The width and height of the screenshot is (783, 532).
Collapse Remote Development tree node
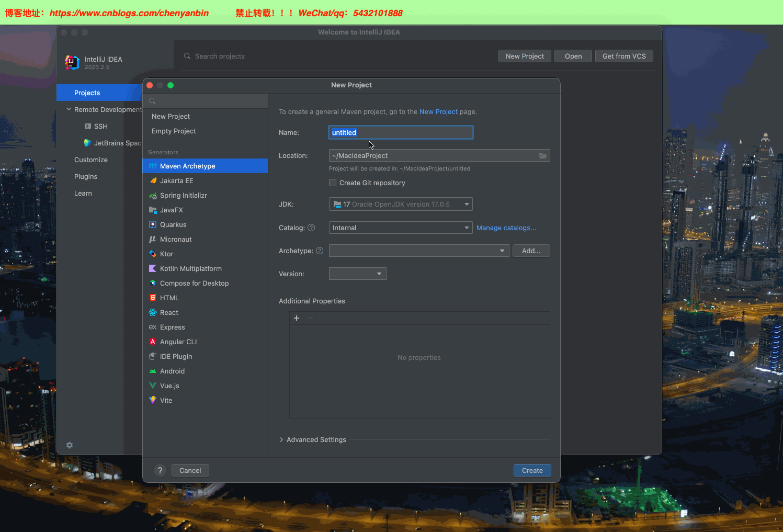(69, 109)
